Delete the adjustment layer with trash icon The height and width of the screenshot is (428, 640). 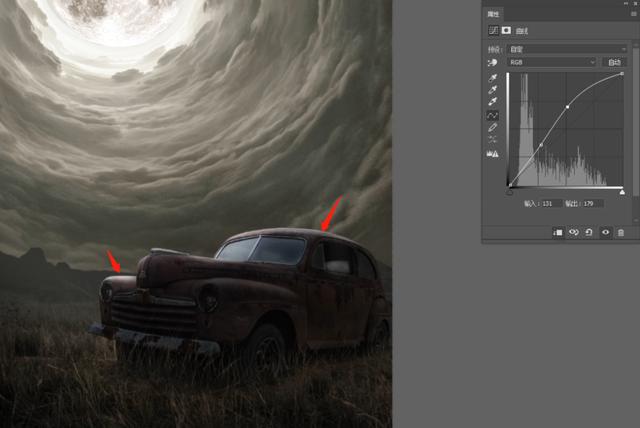pos(621,233)
